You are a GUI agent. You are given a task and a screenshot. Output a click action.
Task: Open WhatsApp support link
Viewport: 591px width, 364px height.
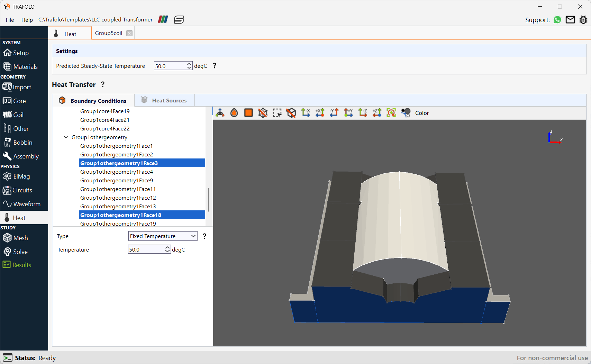(557, 20)
